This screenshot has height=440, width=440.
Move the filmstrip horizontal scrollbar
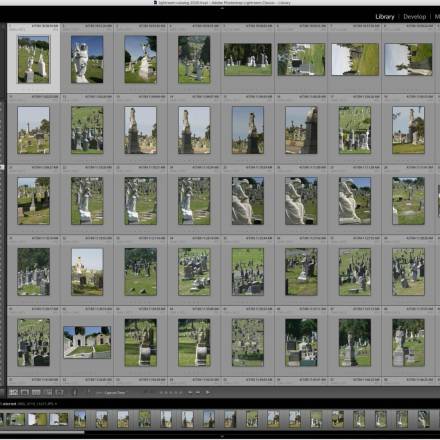(42, 432)
